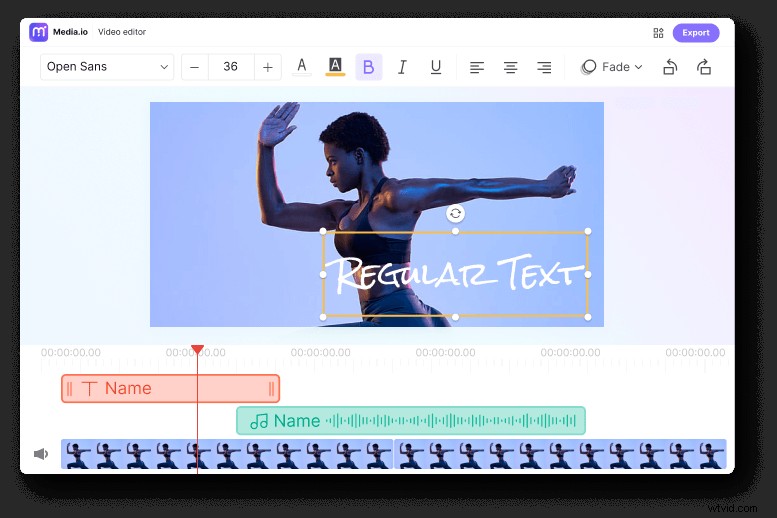Image resolution: width=777 pixels, height=518 pixels.
Task: Toggle italic formatting
Action: pos(402,67)
